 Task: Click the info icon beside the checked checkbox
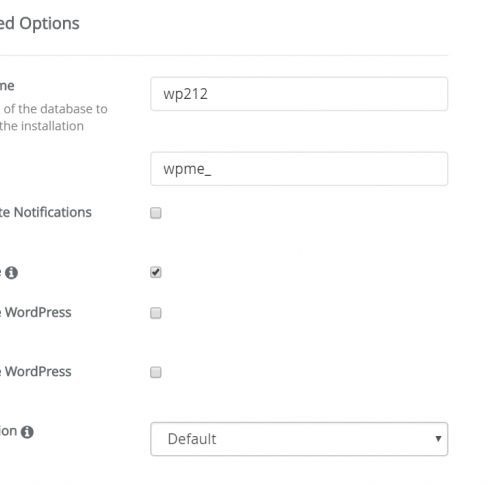11,273
